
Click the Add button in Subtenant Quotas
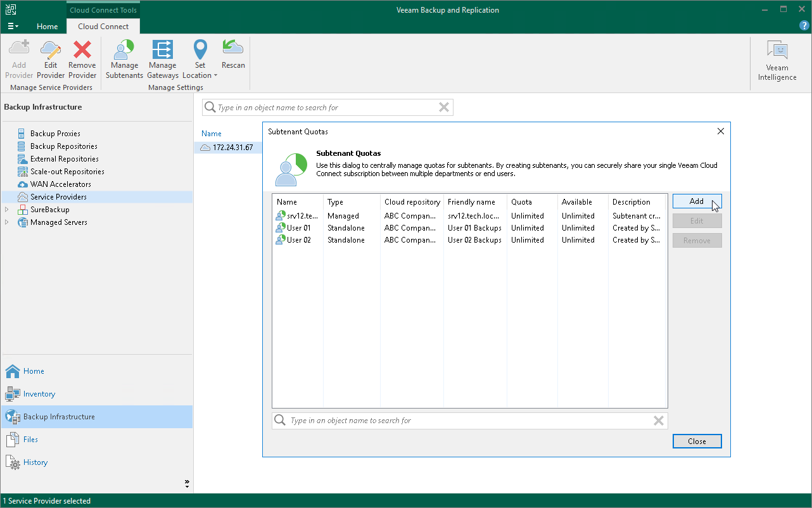pos(697,201)
